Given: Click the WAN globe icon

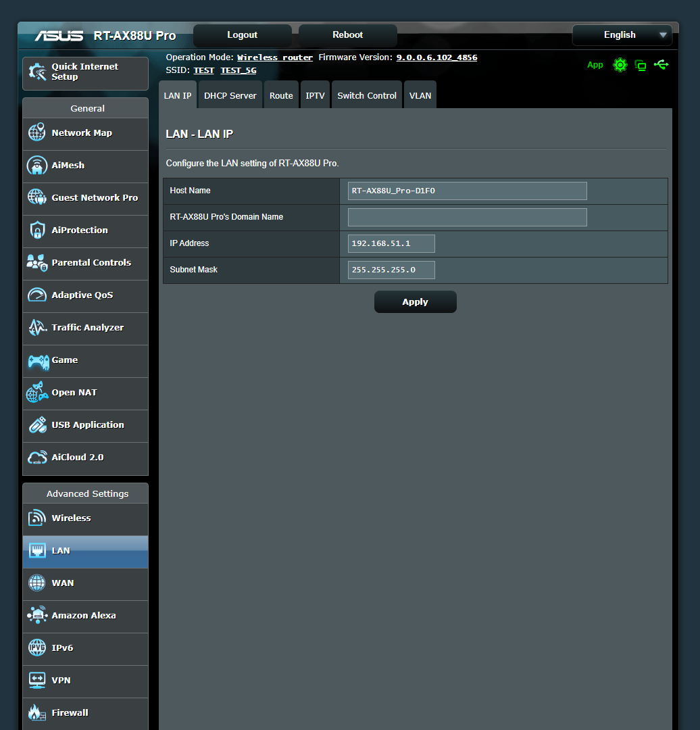Looking at the screenshot, I should (x=36, y=583).
